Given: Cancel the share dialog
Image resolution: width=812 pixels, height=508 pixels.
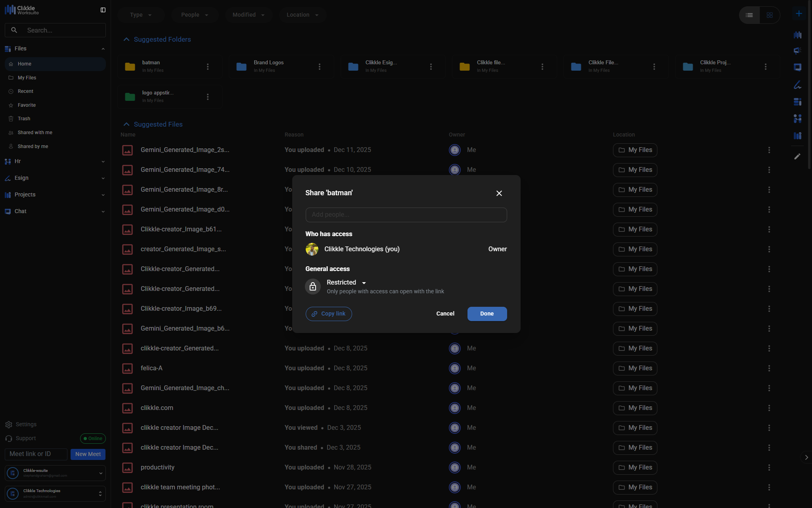Looking at the screenshot, I should tap(445, 314).
